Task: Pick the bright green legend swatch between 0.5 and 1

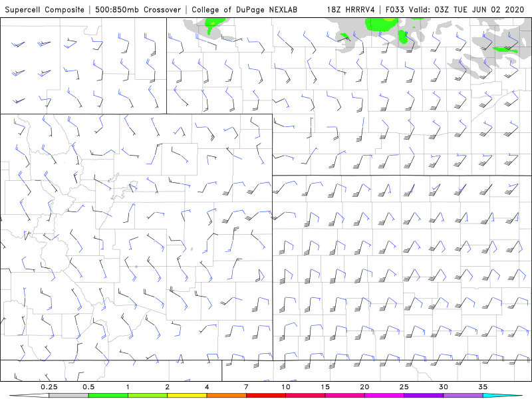Action: (x=108, y=396)
